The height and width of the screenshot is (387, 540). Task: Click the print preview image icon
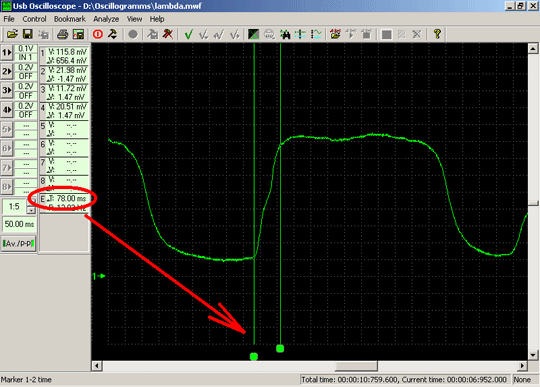click(x=78, y=34)
